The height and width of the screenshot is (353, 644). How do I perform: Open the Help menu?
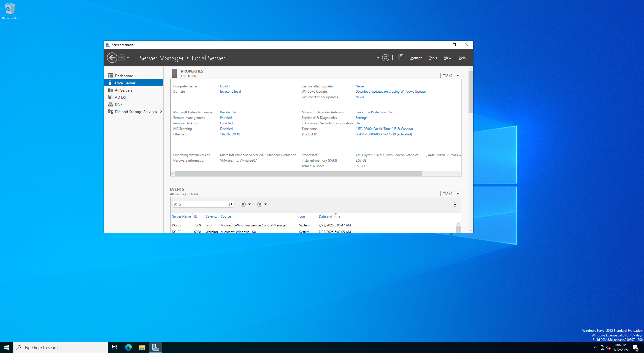pos(462,58)
